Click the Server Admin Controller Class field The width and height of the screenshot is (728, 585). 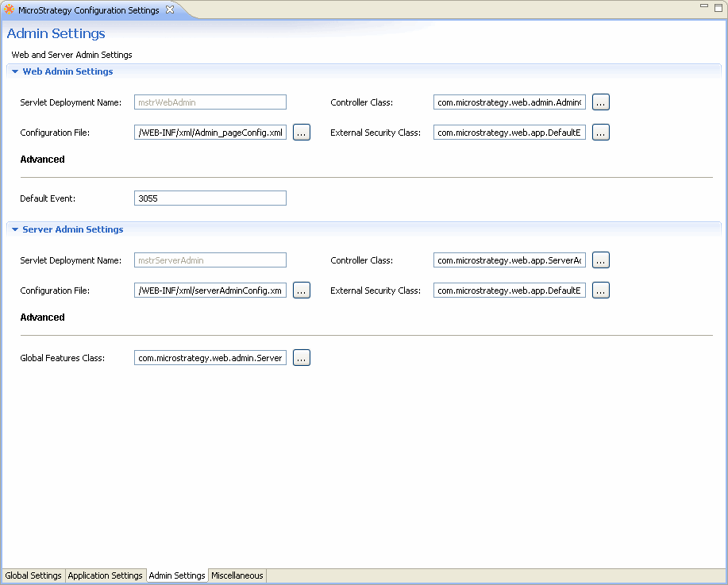coord(510,260)
